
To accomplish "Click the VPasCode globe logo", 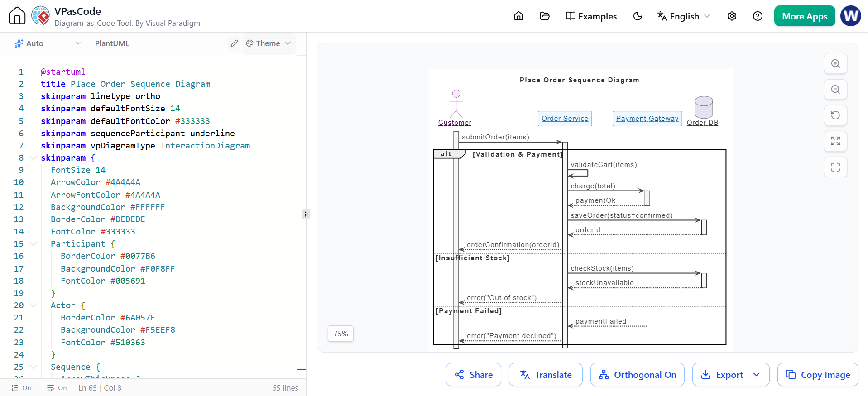I will point(41,15).
